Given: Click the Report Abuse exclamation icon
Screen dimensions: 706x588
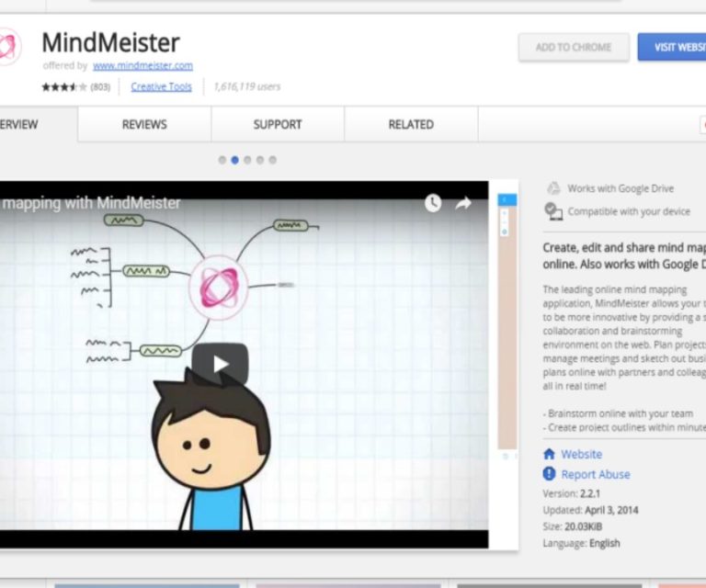Looking at the screenshot, I should pos(549,474).
